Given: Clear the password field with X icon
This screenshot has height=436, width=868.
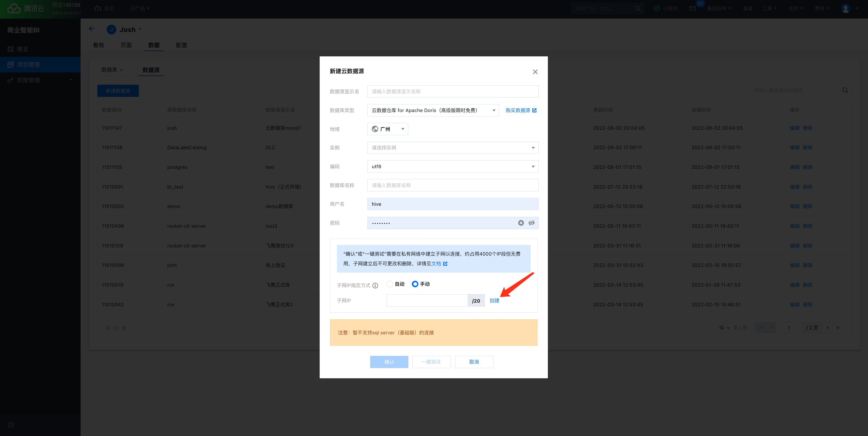Looking at the screenshot, I should click(521, 223).
